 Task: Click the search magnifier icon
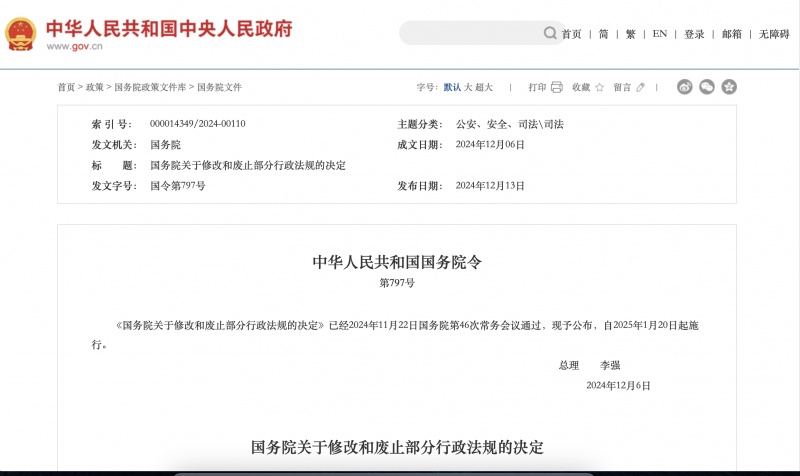[x=550, y=33]
